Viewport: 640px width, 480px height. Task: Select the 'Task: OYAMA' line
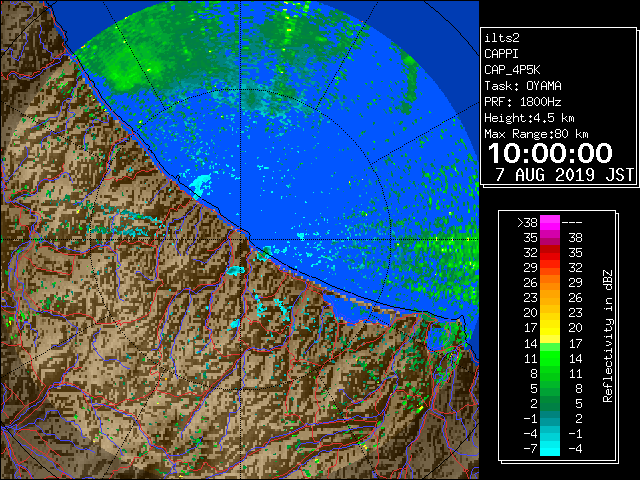[x=523, y=86]
